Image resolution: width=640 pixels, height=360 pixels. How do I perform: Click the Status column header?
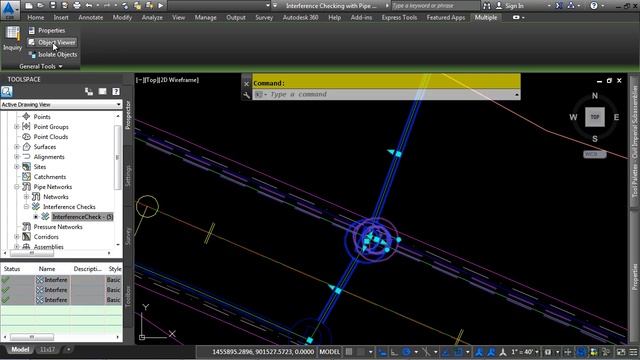[x=12, y=269]
